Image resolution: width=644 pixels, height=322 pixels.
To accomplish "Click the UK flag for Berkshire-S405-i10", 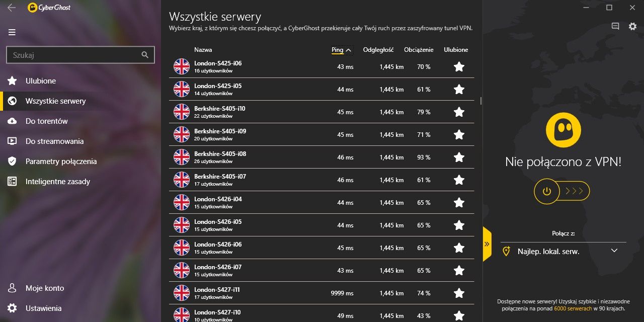I will tap(182, 112).
